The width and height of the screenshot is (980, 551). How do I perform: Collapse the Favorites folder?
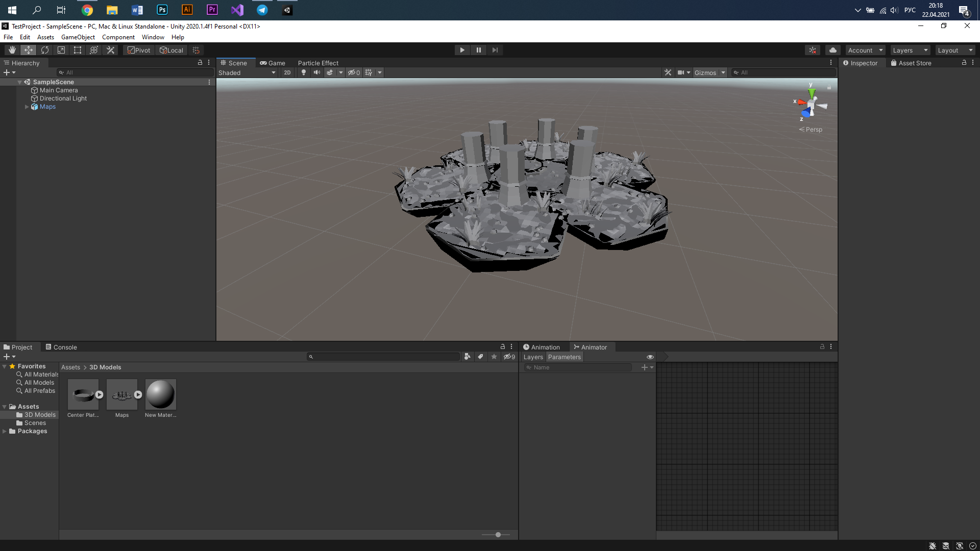point(5,366)
